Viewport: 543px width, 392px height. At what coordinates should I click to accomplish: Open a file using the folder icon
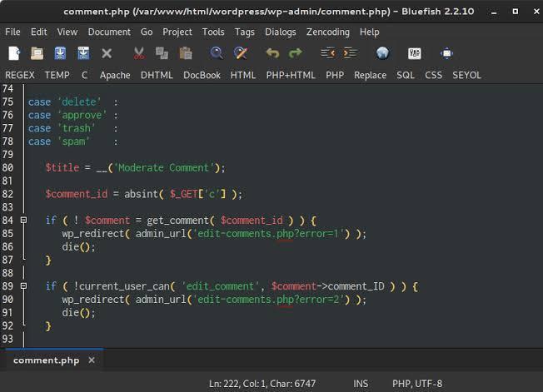coord(37,53)
